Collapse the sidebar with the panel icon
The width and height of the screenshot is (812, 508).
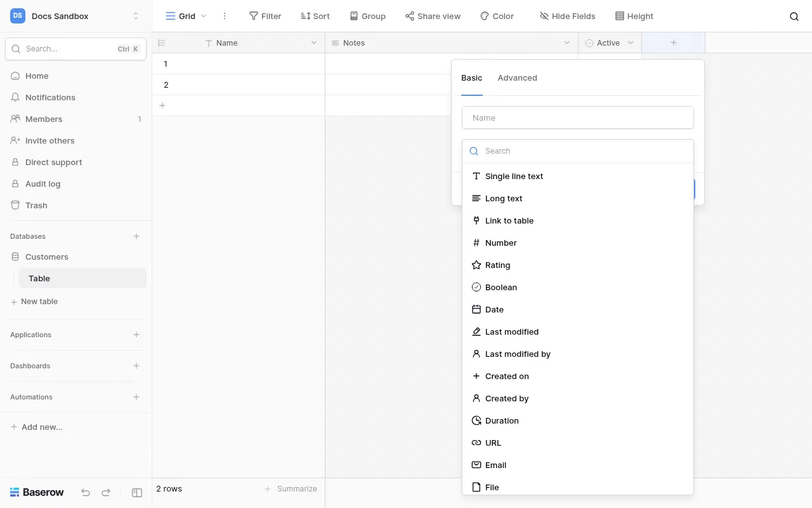137,492
